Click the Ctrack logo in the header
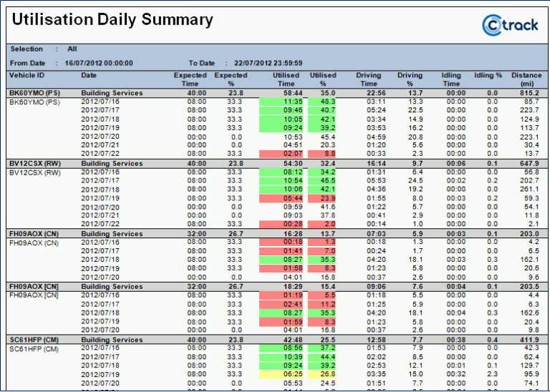This screenshot has height=392, width=550. (x=508, y=24)
